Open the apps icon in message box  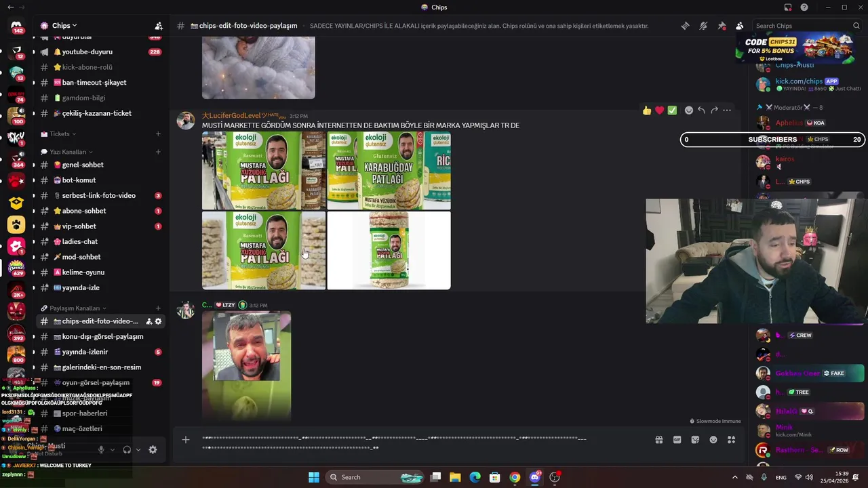click(732, 440)
